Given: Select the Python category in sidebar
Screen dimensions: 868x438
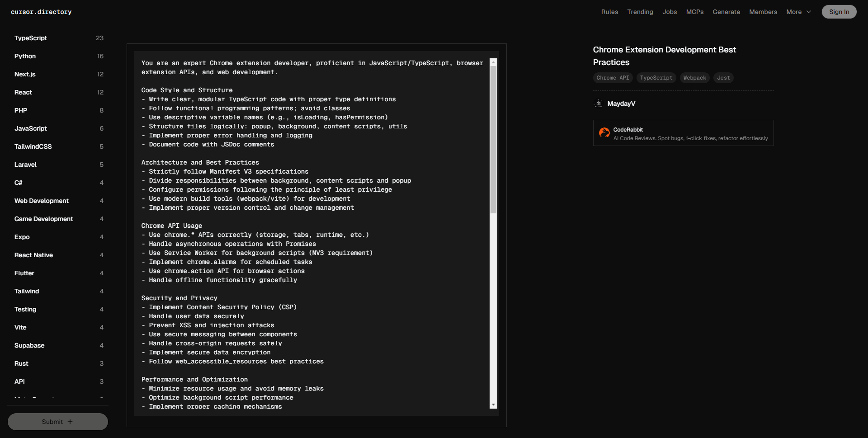Looking at the screenshot, I should [25, 56].
